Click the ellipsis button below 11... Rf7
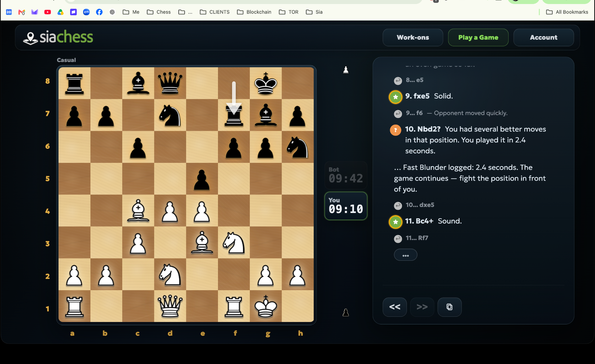This screenshot has width=595, height=364. pos(406,255)
